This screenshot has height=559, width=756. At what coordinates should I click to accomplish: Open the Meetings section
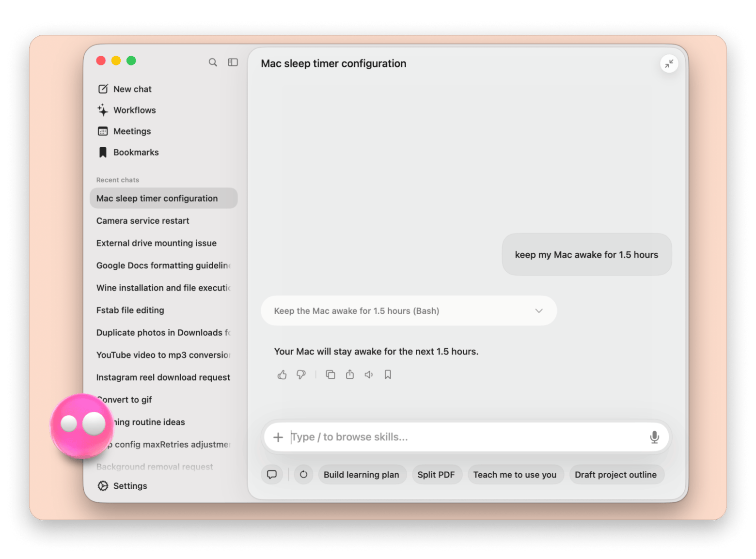click(125, 131)
